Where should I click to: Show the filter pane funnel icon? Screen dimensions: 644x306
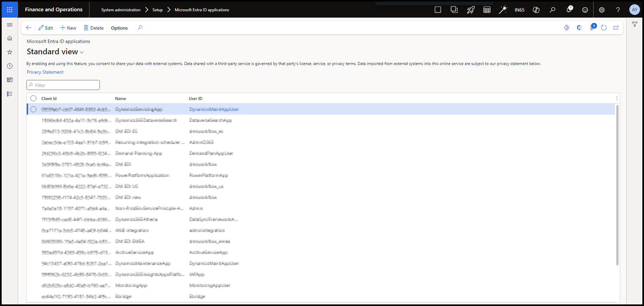[635, 25]
